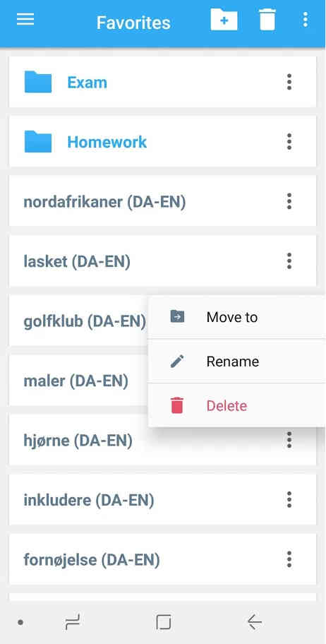326x644 pixels.
Task: Open options for nordafrikaner entry
Action: point(289,201)
